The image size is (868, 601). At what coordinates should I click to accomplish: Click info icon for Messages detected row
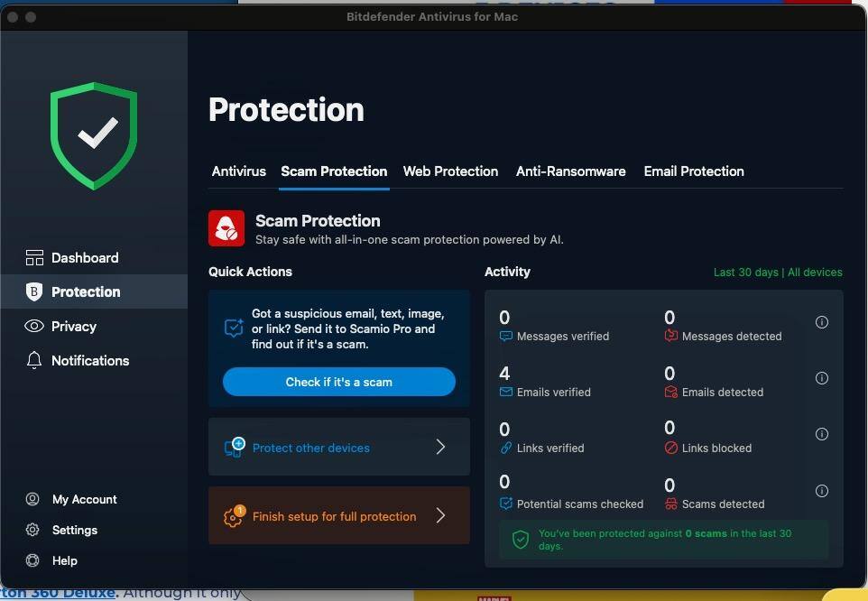point(821,322)
